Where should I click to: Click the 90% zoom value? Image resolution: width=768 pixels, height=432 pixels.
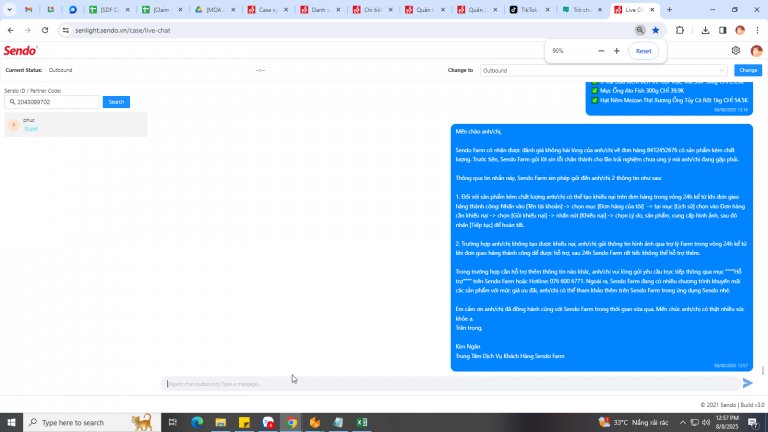(x=557, y=51)
